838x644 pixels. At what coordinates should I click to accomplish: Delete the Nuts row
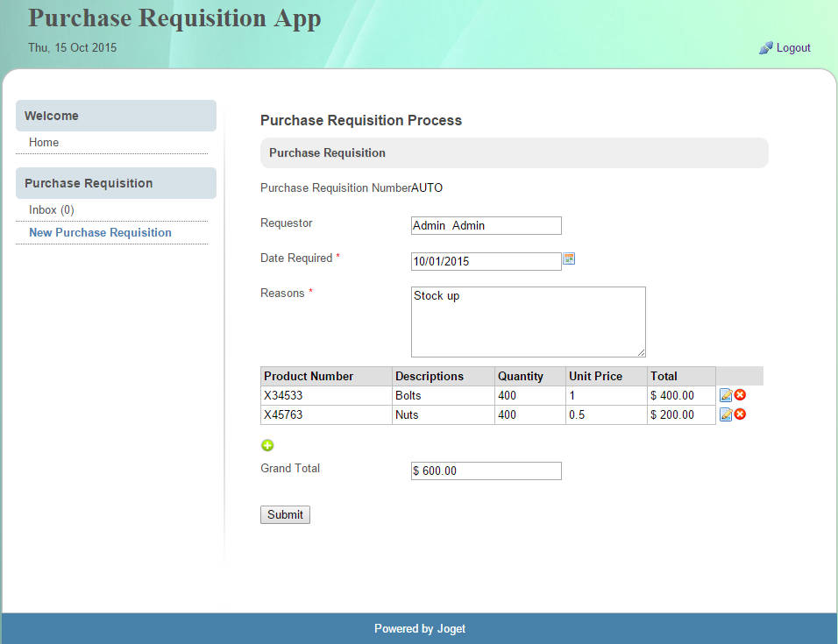pos(741,414)
